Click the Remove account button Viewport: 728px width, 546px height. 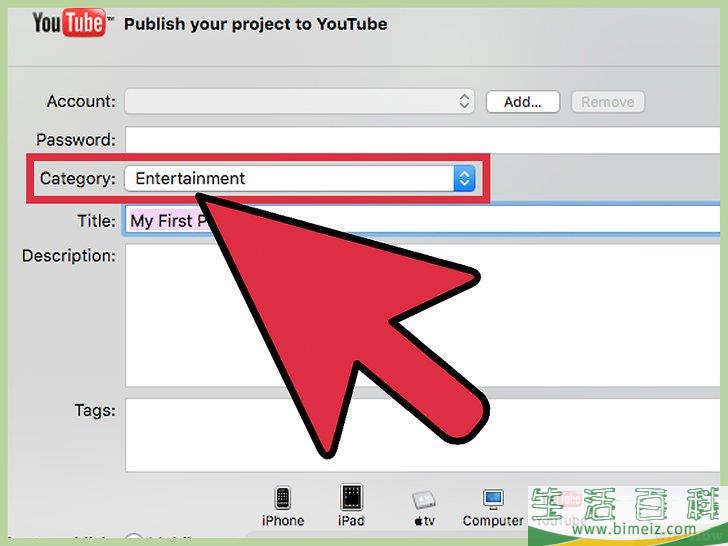pos(608,102)
